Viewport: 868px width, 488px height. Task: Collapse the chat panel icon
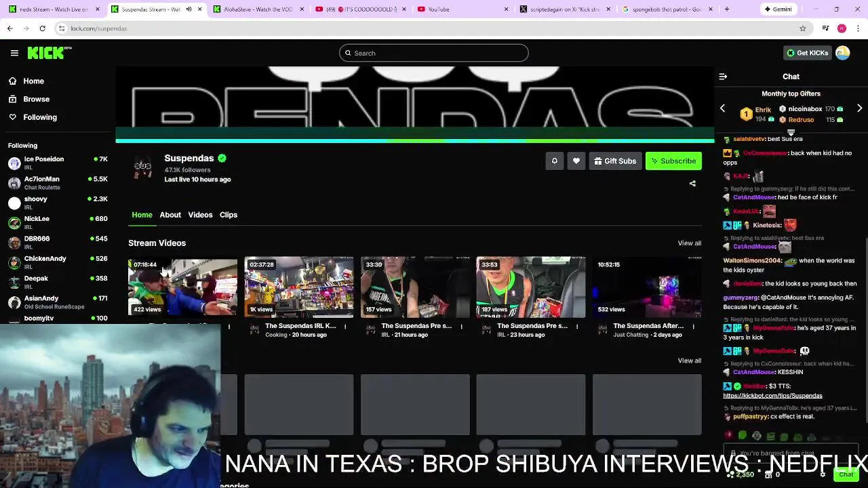(723, 77)
